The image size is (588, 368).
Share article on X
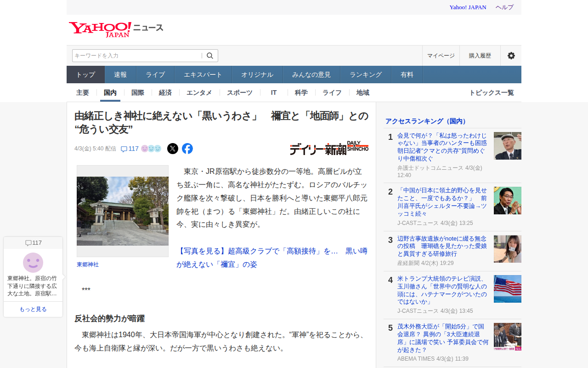(173, 149)
